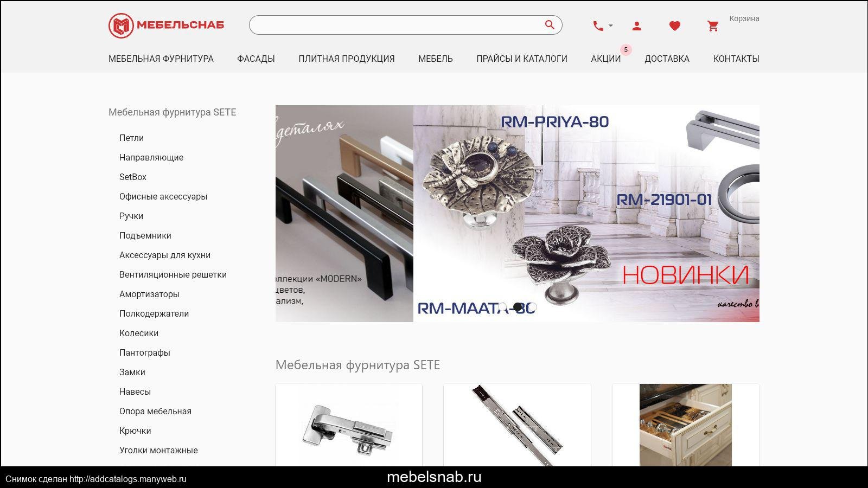The height and width of the screenshot is (488, 868).
Task: Open the SetBox category
Action: pyautogui.click(x=133, y=177)
